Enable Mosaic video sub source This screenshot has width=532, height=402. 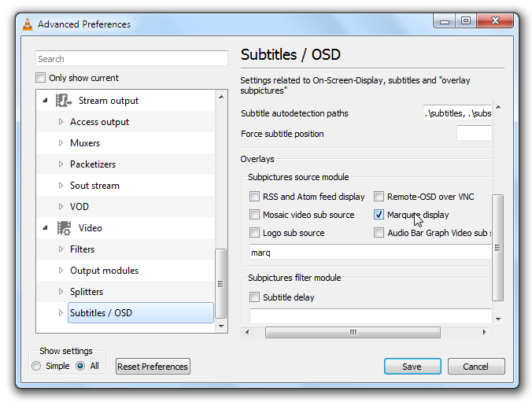pos(254,215)
